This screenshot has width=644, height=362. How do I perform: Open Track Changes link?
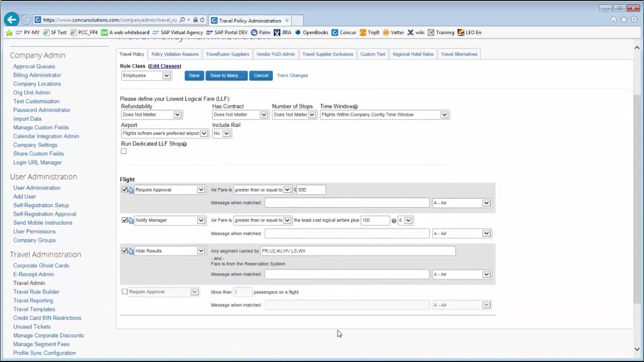[292, 75]
